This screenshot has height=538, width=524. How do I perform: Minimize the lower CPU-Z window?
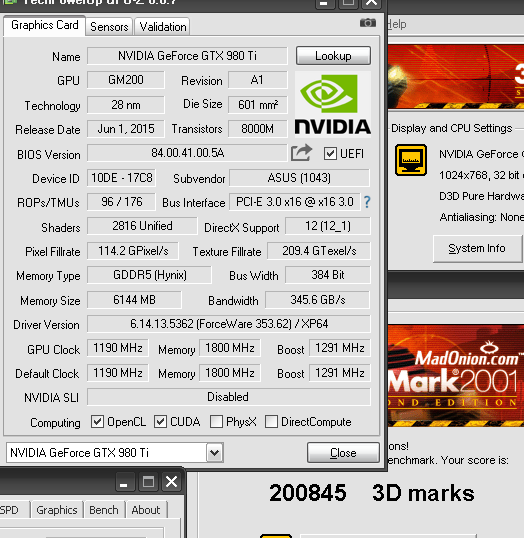pyautogui.click(x=124, y=482)
